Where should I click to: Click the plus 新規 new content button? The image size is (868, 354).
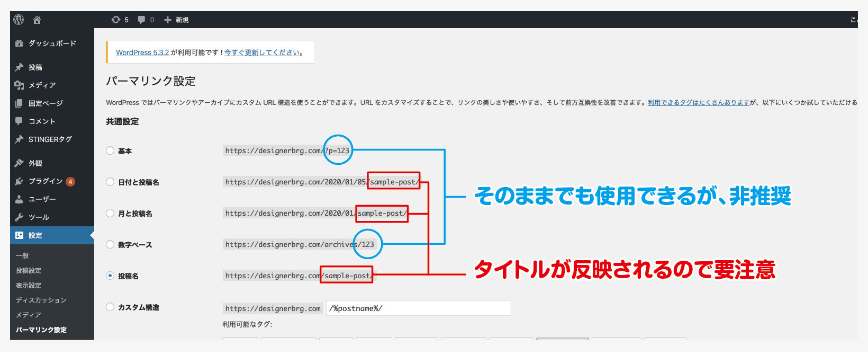(x=176, y=20)
